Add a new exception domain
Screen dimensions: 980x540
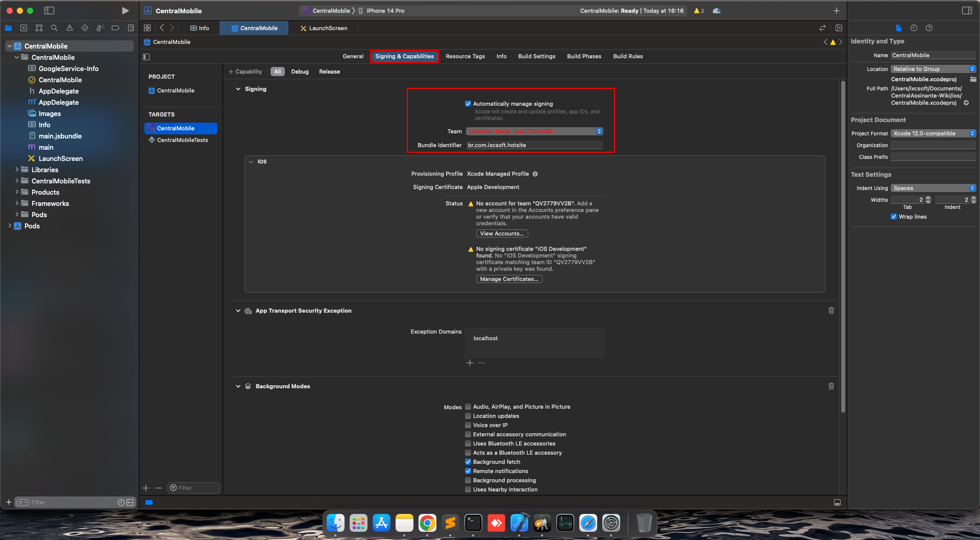pos(470,363)
